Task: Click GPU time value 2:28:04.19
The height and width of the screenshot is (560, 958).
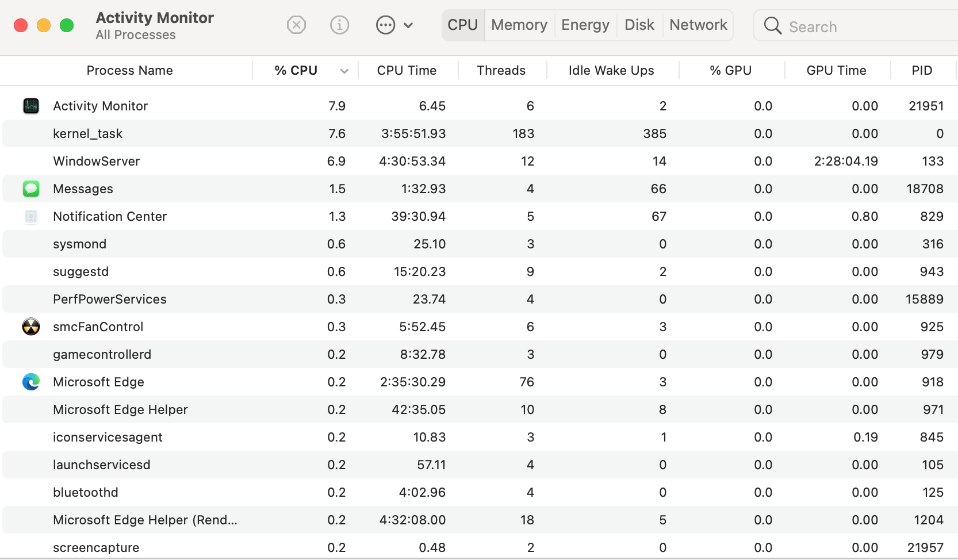Action: pyautogui.click(x=846, y=161)
